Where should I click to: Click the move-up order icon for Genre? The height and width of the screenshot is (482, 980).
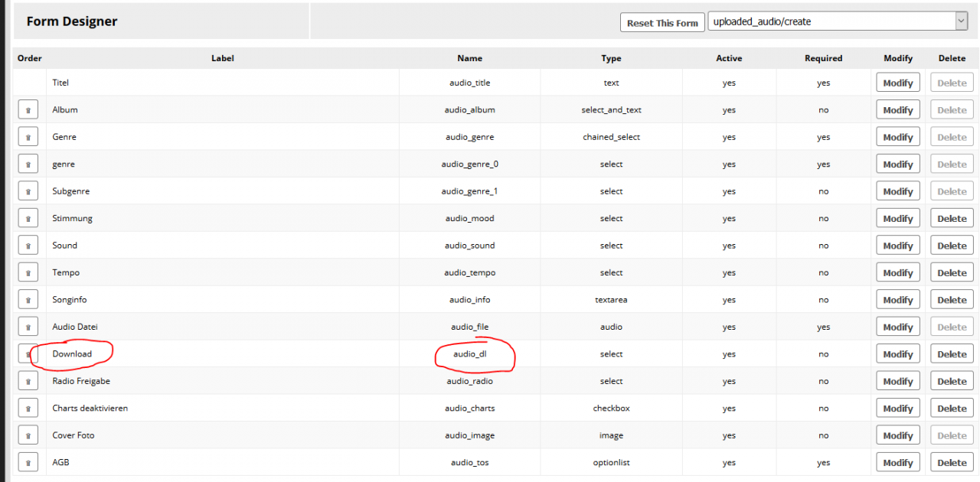click(28, 138)
